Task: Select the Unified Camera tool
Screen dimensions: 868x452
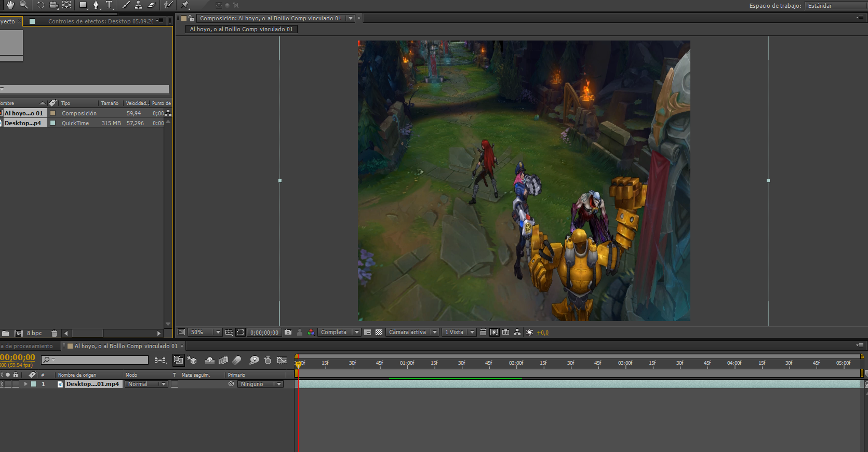Action: 53,5
